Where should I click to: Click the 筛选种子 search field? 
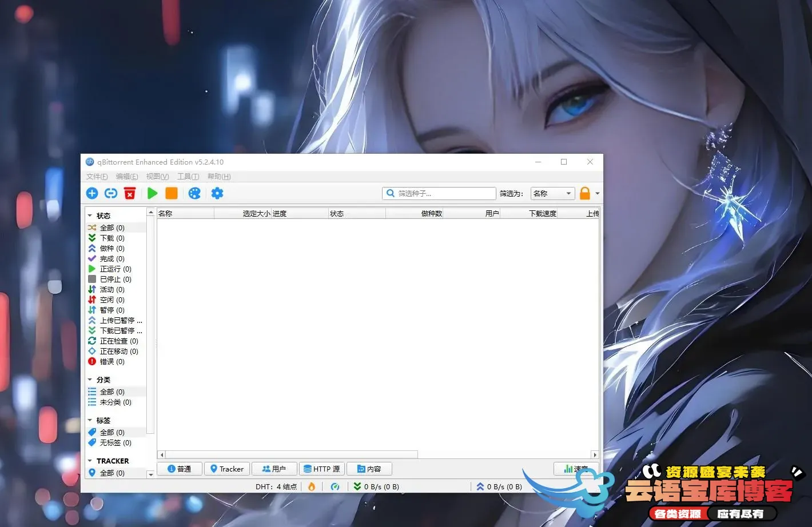tap(439, 193)
